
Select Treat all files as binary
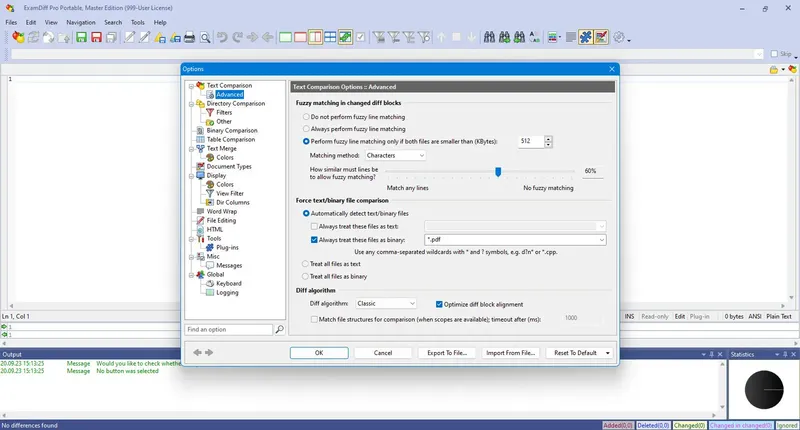(305, 276)
